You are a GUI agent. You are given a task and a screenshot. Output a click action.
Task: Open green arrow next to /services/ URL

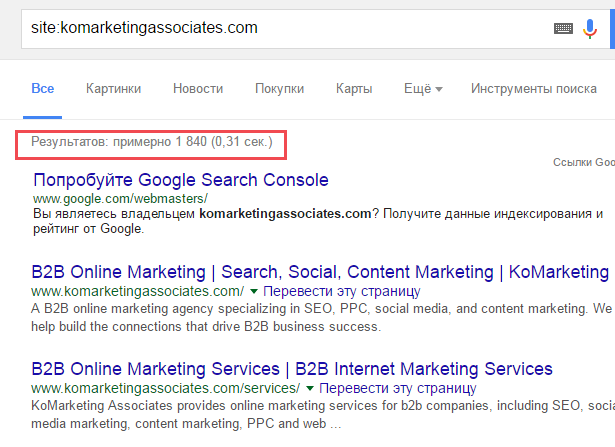point(310,387)
